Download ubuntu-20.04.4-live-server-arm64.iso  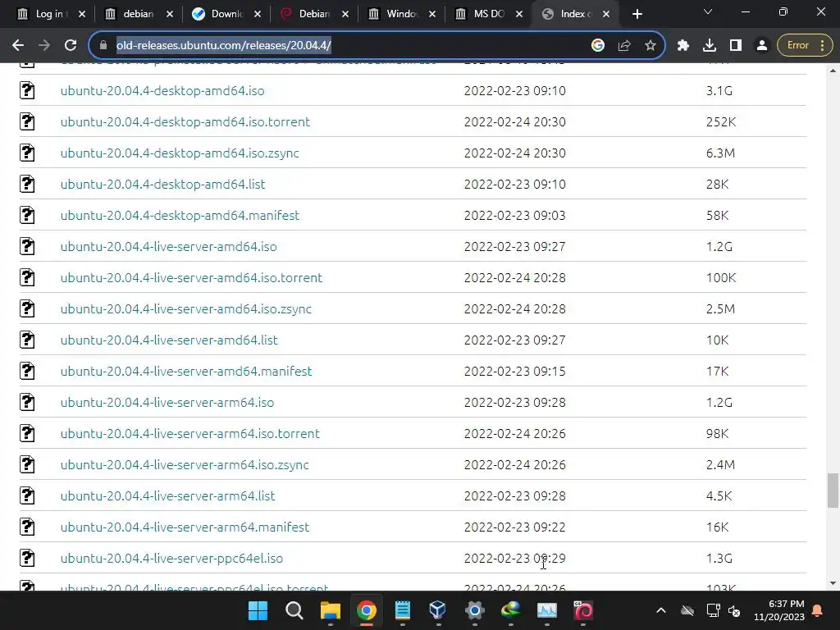[x=167, y=402]
